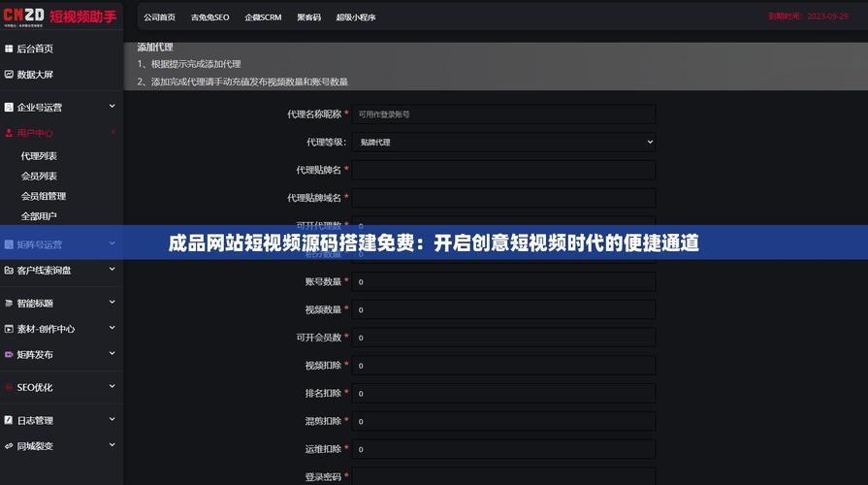Screen dimensions: 868x485
Task: Click the 添加代理 heading text
Action: [155, 48]
